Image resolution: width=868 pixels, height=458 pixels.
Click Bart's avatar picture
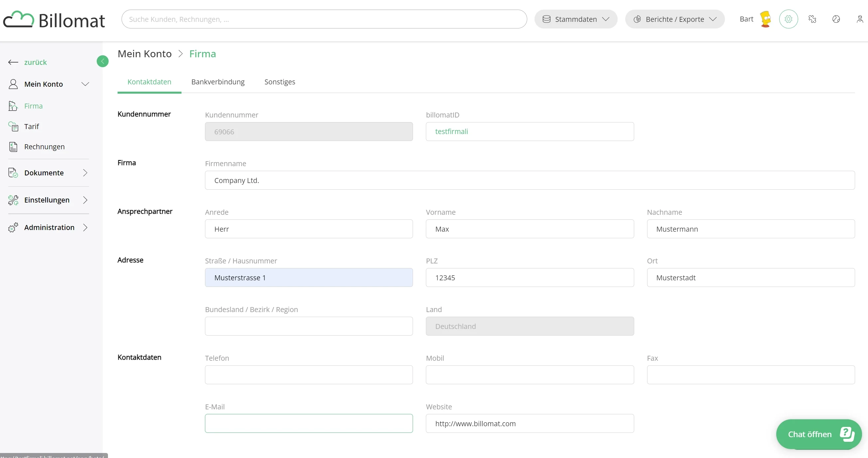[x=766, y=19]
